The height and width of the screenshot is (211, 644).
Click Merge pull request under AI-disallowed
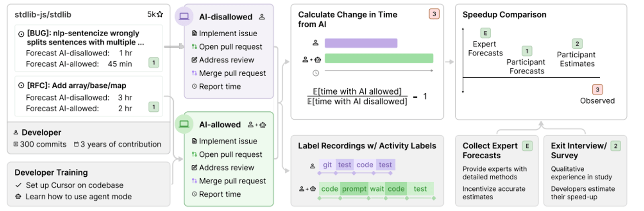232,73
